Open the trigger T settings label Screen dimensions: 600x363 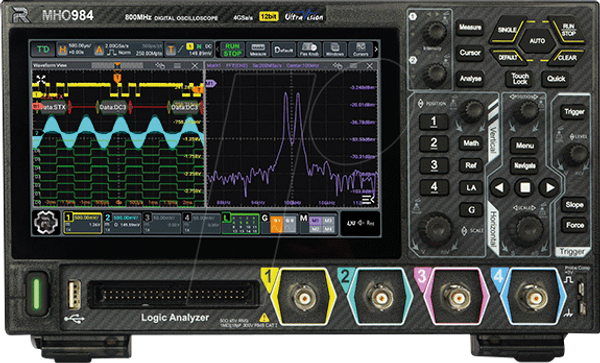tap(171, 50)
